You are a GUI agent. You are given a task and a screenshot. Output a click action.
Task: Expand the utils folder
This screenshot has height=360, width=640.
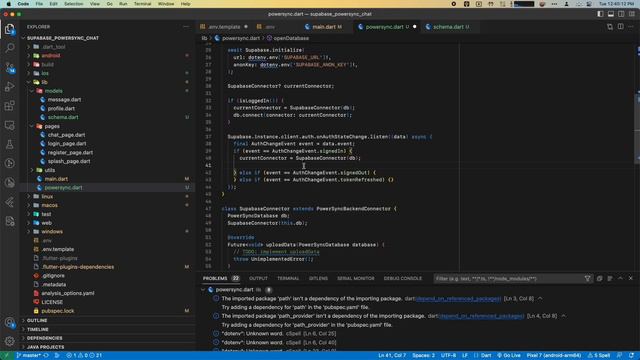pyautogui.click(x=49, y=170)
